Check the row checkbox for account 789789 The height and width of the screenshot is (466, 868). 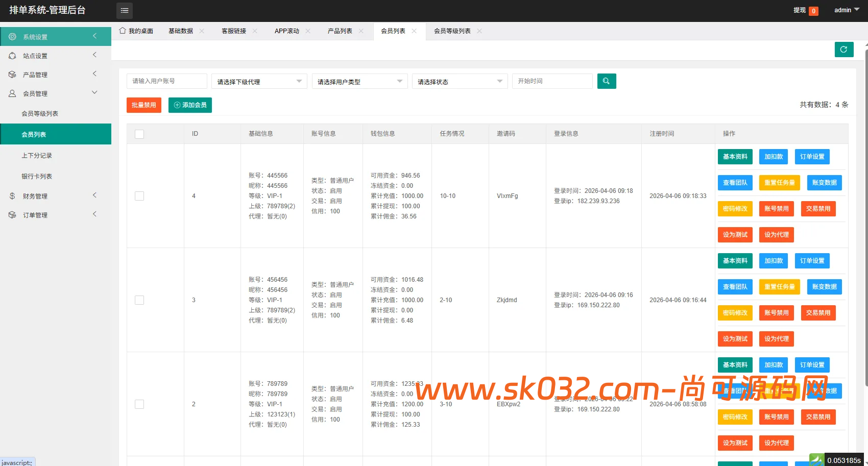(139, 404)
